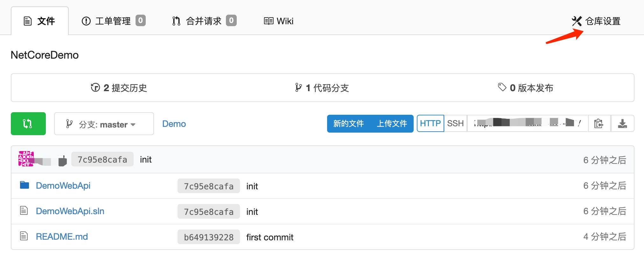Click the user avatar on the latest commit
The height and width of the screenshot is (255, 644).
[26, 159]
